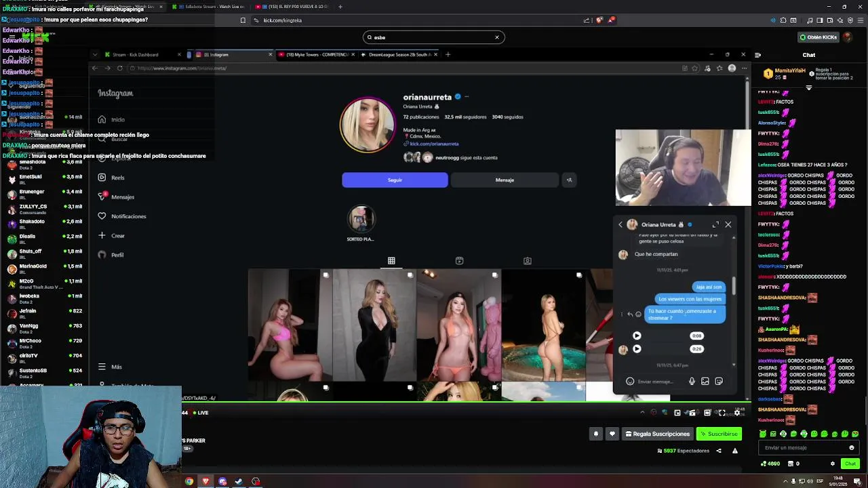The image size is (868, 488).
Task: Click Regala Suscripciones button
Action: coord(658,434)
